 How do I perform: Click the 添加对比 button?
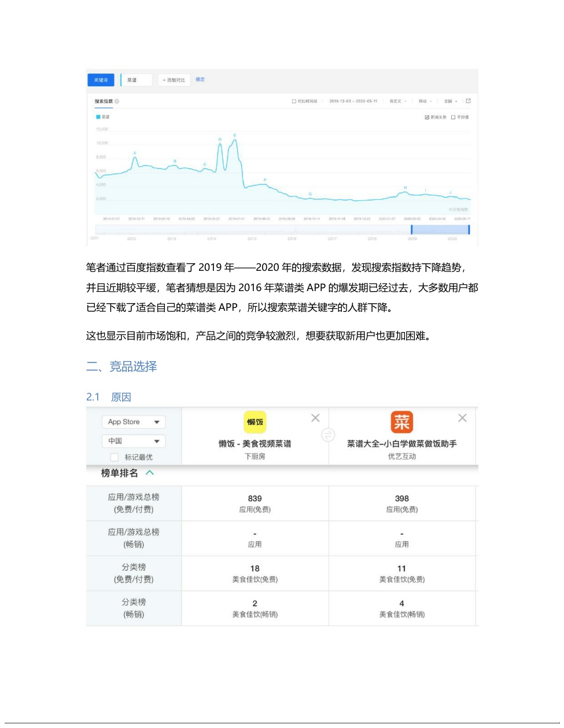click(x=174, y=80)
